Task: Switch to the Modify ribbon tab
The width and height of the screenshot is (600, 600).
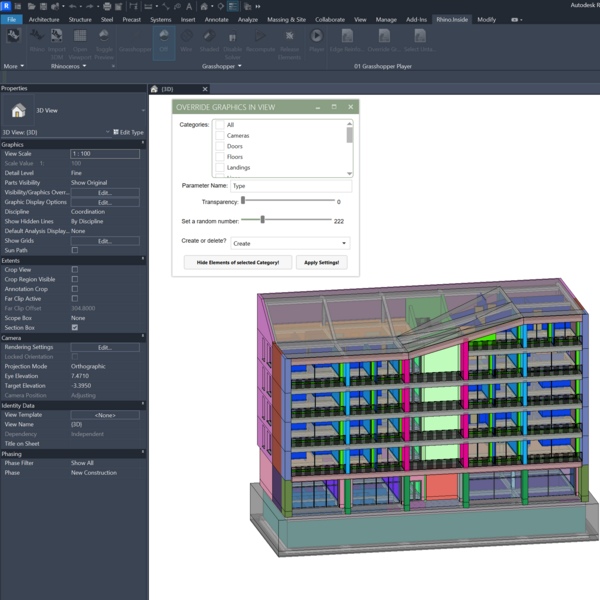Action: tap(486, 20)
